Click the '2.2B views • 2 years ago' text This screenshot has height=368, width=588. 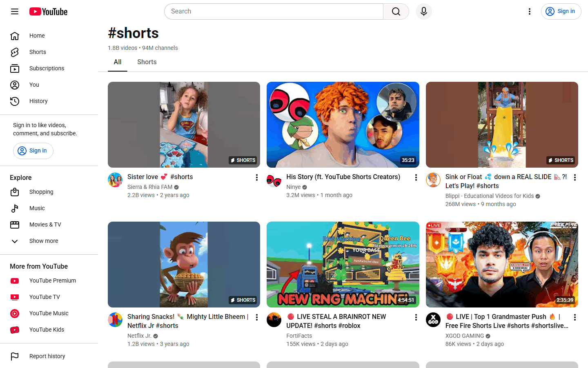point(158,195)
